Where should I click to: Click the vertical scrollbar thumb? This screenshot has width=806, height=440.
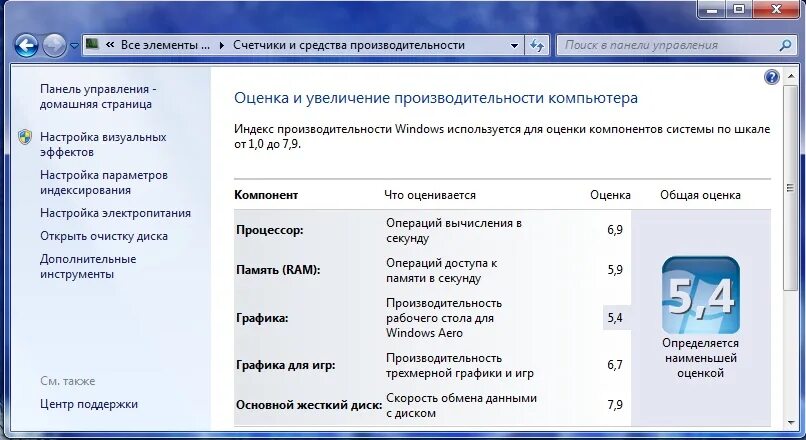coord(790,189)
